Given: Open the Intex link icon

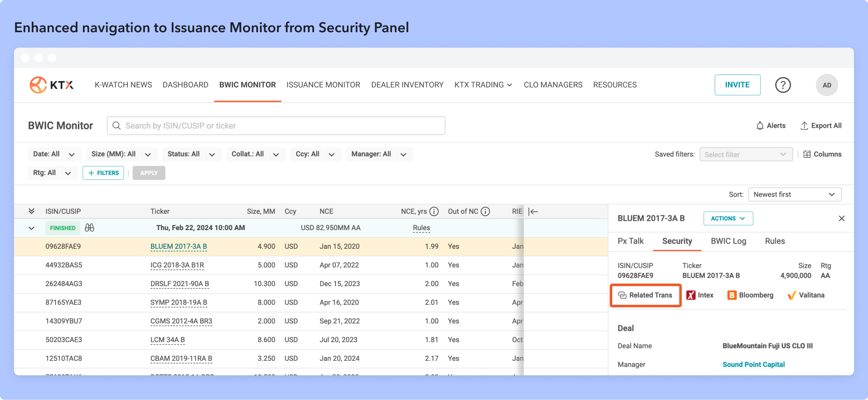Looking at the screenshot, I should 691,295.
